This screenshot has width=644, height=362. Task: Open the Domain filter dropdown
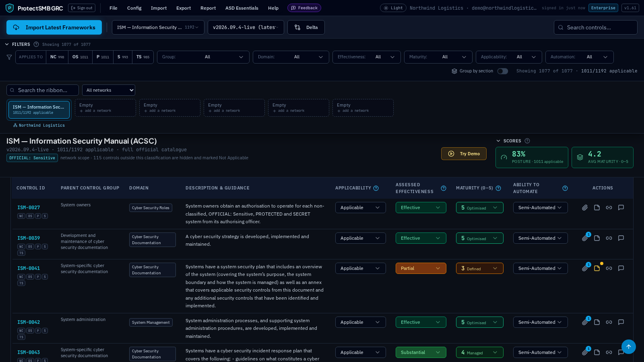coord(291,57)
